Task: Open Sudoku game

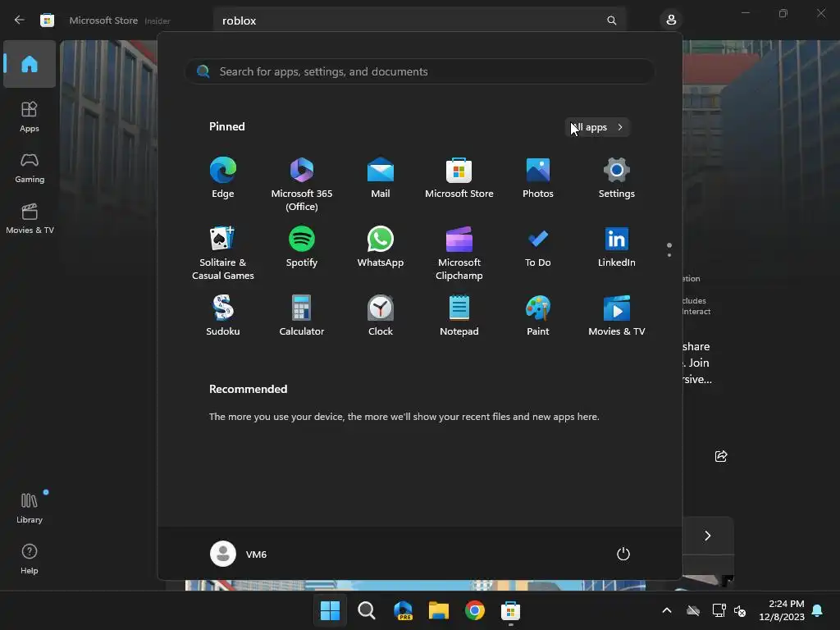Action: 223,316
